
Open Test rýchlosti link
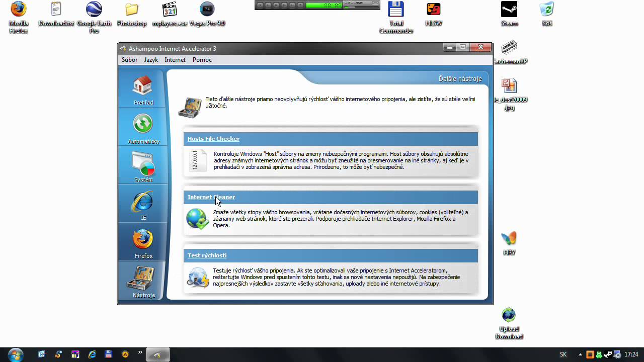(x=207, y=255)
